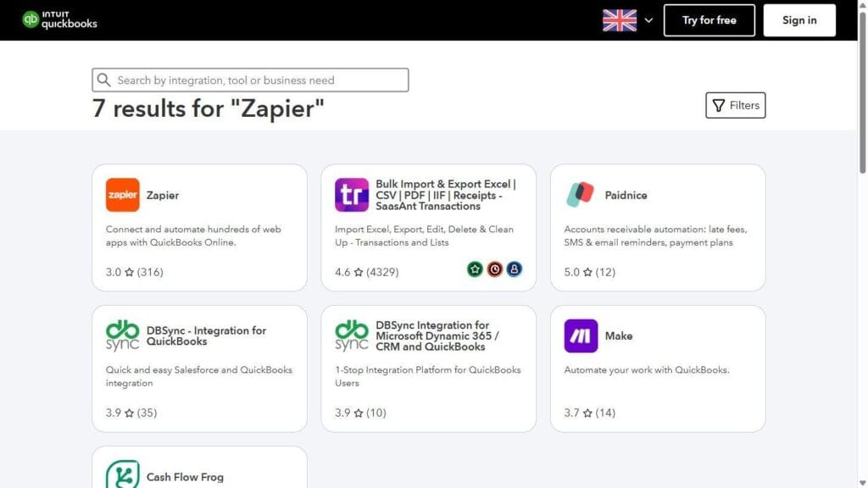Viewport: 868px width, 488px height.
Task: Click the Zapier app logo
Action: [x=122, y=195]
